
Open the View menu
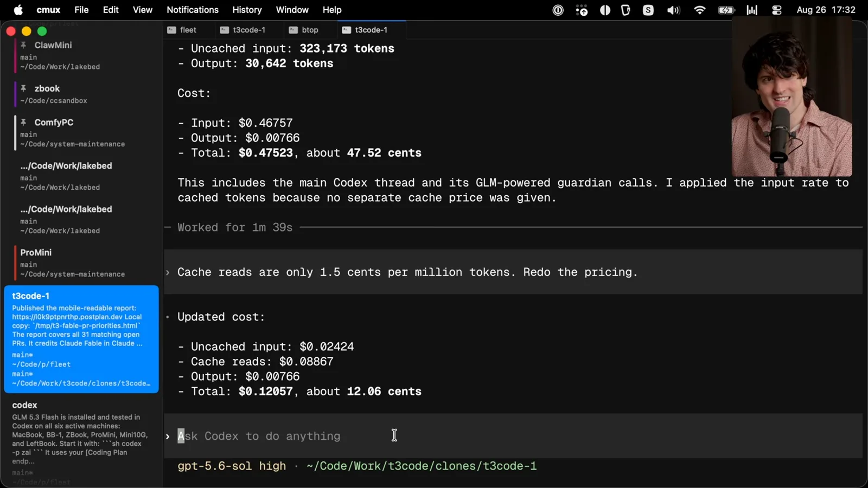(143, 10)
